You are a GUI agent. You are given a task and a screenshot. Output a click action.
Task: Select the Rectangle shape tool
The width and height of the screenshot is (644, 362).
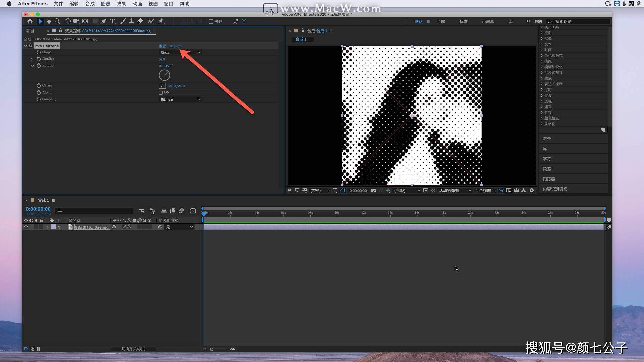96,21
